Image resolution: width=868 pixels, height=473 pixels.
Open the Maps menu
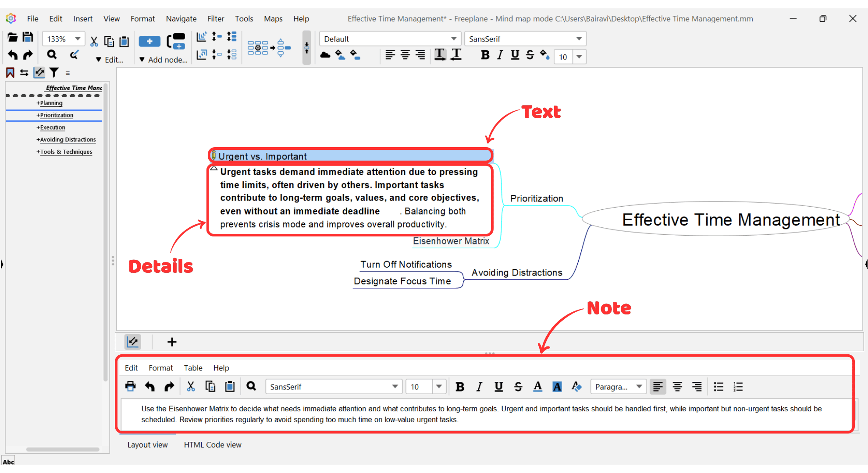[x=273, y=19]
